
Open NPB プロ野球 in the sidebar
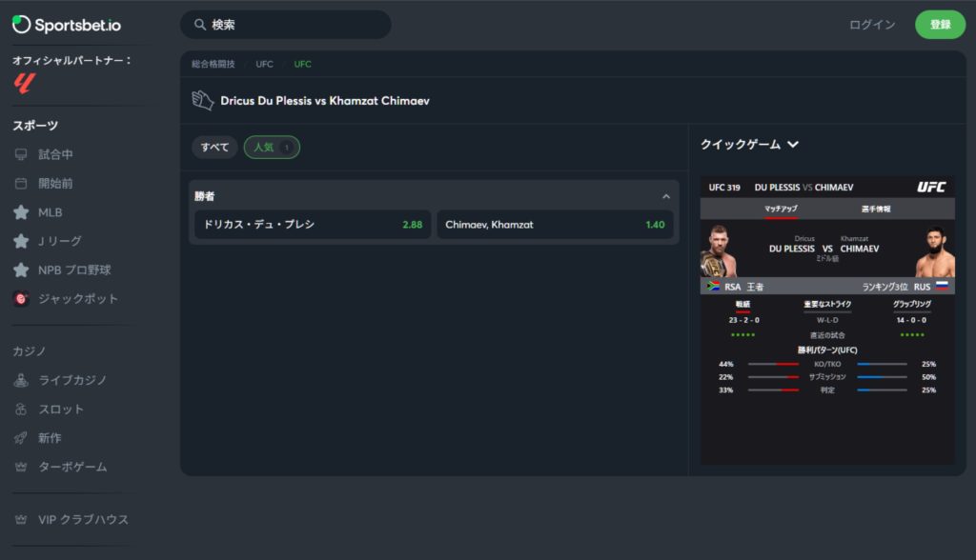(x=74, y=270)
